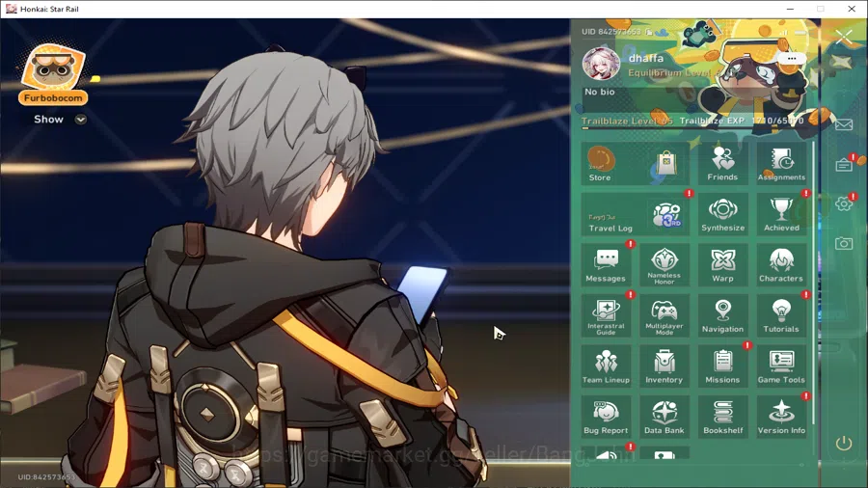Open Game Tools
This screenshot has width=868, height=488.
tap(781, 366)
